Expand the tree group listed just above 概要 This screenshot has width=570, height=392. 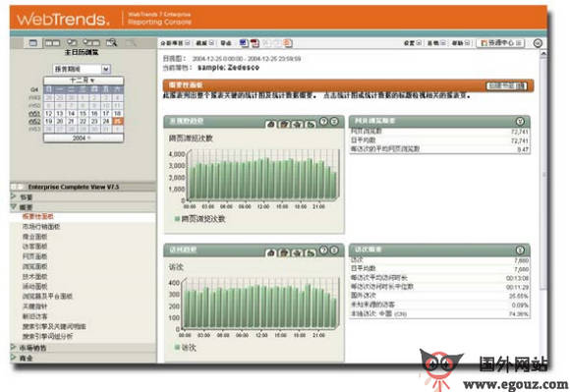14,196
